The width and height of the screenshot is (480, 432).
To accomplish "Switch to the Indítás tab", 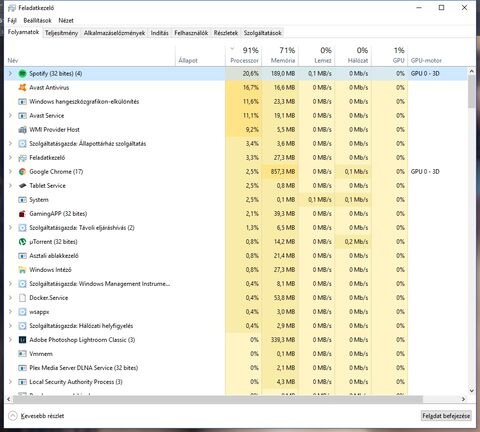I will (x=160, y=33).
